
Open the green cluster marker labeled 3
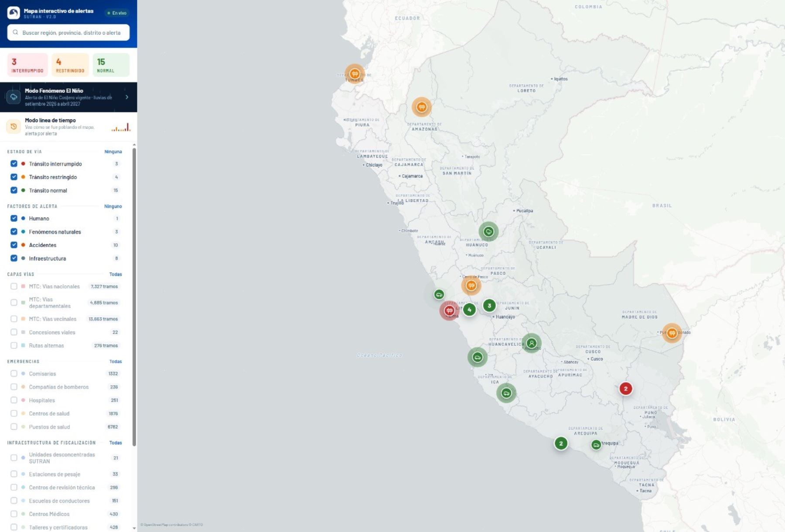coord(489,305)
